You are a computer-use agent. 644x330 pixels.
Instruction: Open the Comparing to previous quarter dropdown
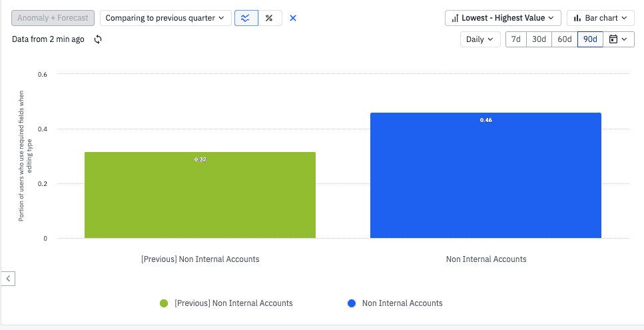tap(166, 18)
